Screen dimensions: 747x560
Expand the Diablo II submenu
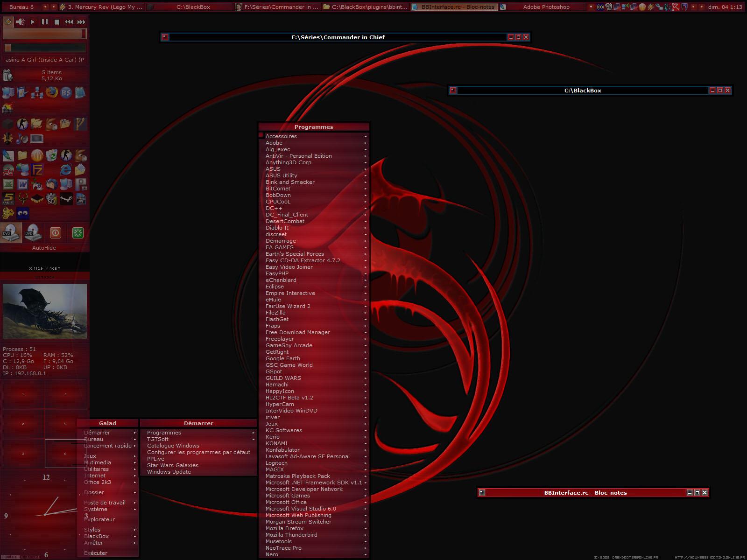[314, 228]
